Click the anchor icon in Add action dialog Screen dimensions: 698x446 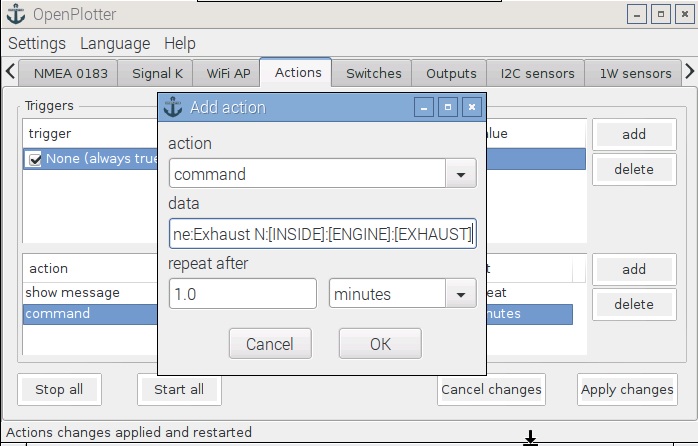point(173,107)
